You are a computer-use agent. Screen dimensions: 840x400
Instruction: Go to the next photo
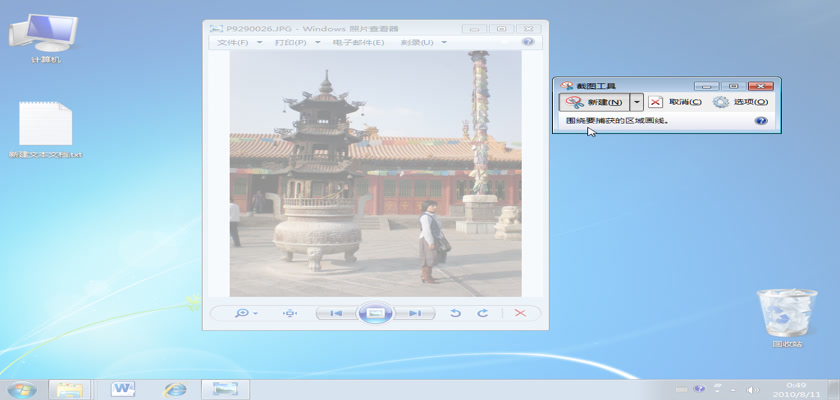(414, 313)
